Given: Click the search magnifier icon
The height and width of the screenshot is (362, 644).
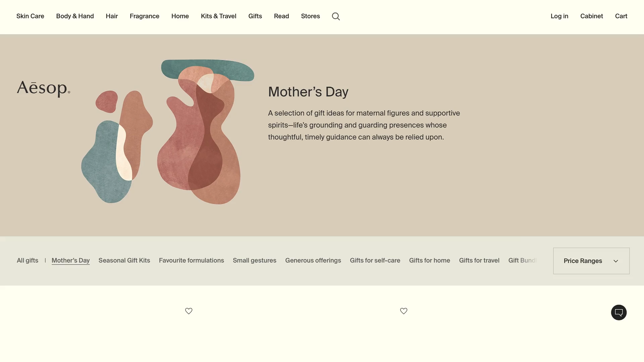Looking at the screenshot, I should click(336, 16).
